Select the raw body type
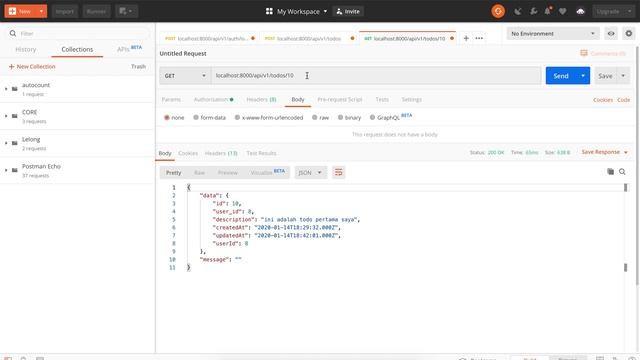The image size is (640, 360). pyautogui.click(x=320, y=118)
